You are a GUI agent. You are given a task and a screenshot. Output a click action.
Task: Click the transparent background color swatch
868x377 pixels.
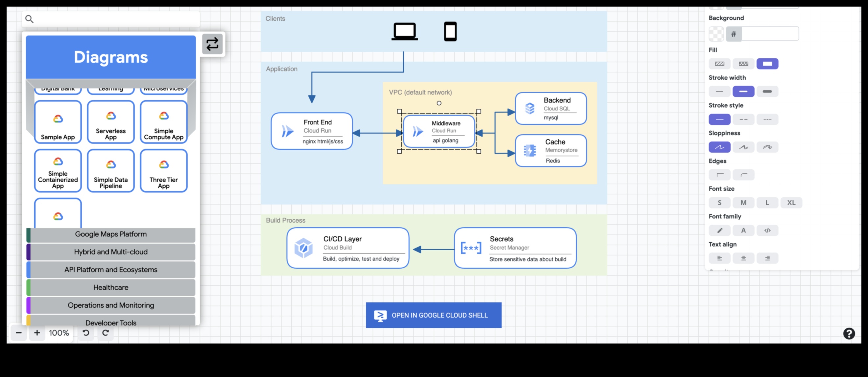coord(716,34)
